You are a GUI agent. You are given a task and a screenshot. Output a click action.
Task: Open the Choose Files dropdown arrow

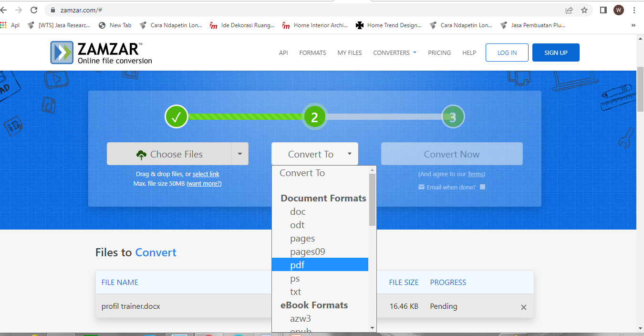240,154
